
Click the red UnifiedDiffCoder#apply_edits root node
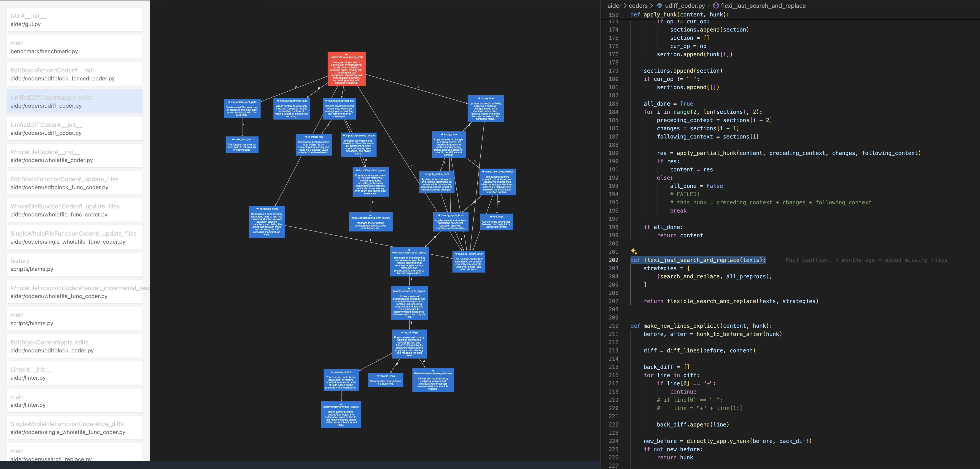pyautogui.click(x=346, y=69)
